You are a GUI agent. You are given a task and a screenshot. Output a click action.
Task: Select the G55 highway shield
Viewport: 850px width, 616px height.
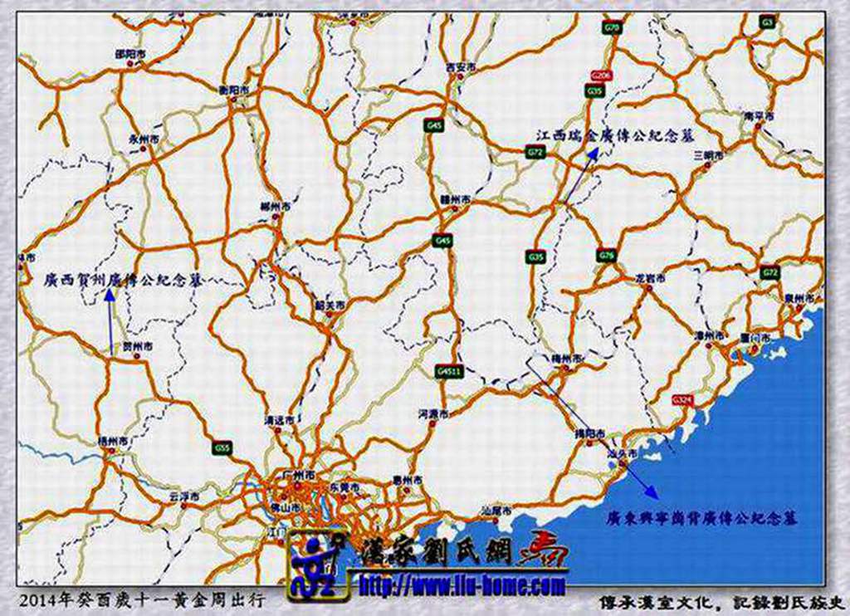222,448
